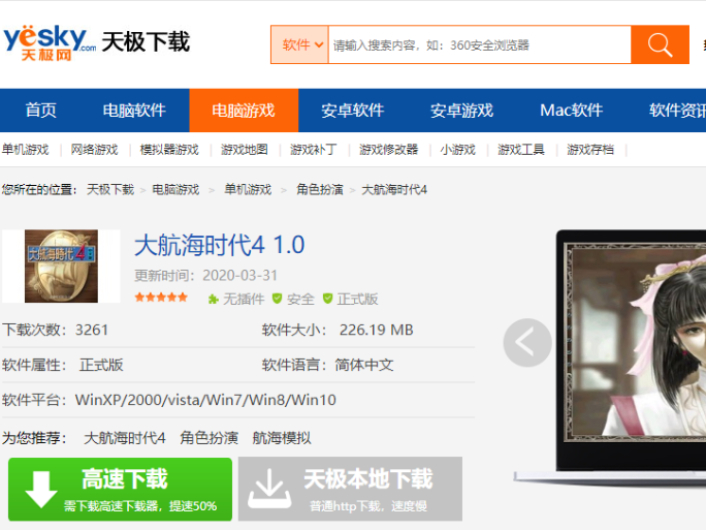
Task: Open the 软件资讯 navigation tab
Action: (677, 110)
